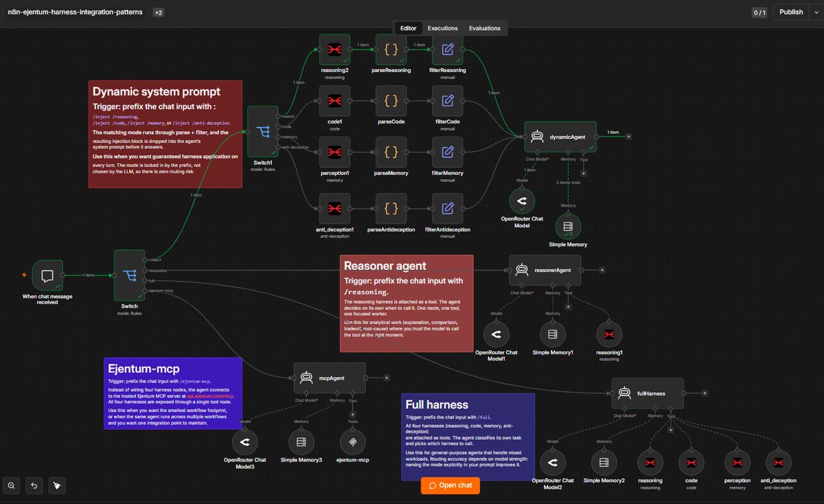Zoom out the canvas
This screenshot has height=504, width=824.
point(12,485)
